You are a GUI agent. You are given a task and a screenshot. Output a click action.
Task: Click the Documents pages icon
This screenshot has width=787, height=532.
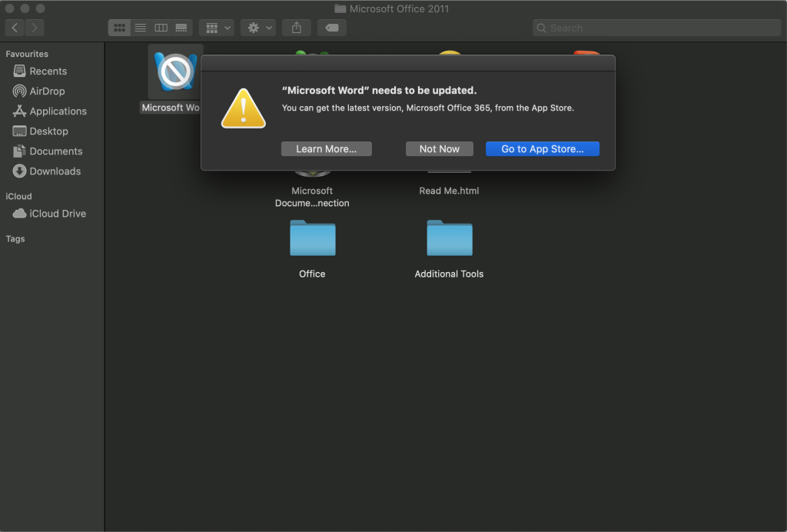point(19,151)
